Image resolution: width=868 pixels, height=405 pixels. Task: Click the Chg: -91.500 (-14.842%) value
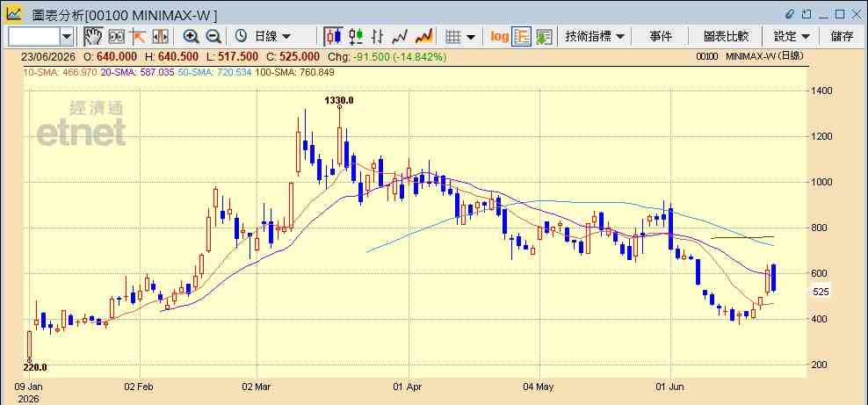[x=387, y=57]
